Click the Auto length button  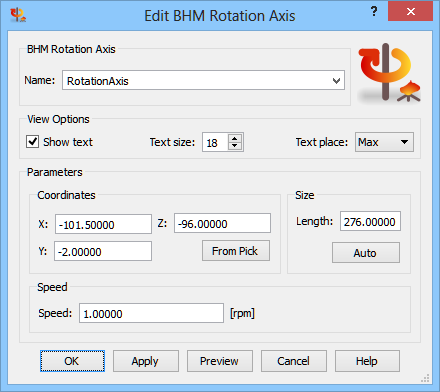[x=366, y=253]
